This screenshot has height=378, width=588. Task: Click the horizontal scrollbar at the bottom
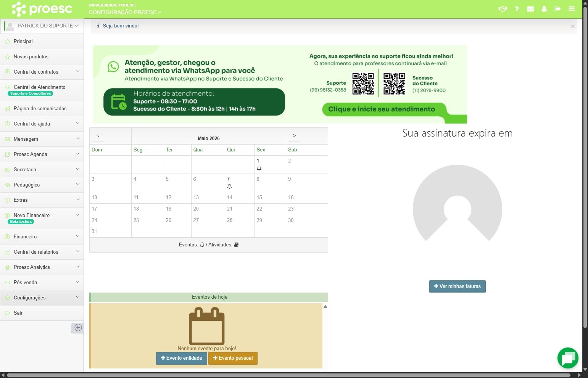pos(288,375)
